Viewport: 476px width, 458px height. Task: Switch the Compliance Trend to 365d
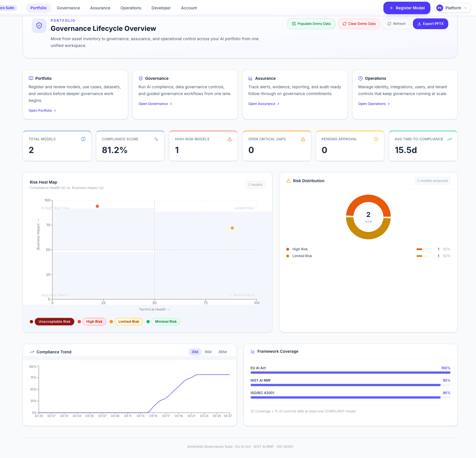[222, 352]
